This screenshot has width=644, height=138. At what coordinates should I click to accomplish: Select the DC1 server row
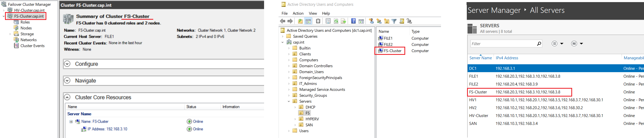point(556,68)
